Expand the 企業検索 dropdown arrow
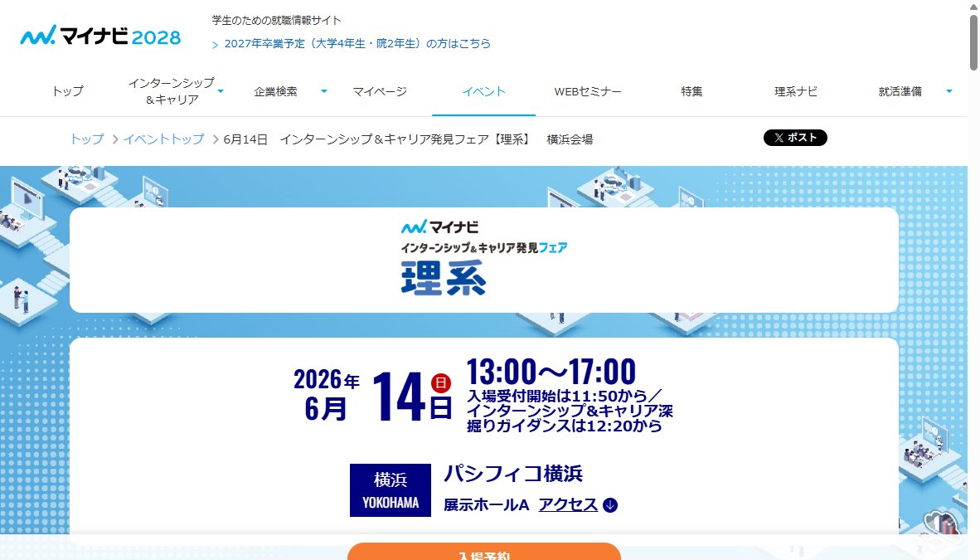The image size is (980, 560). [x=323, y=91]
